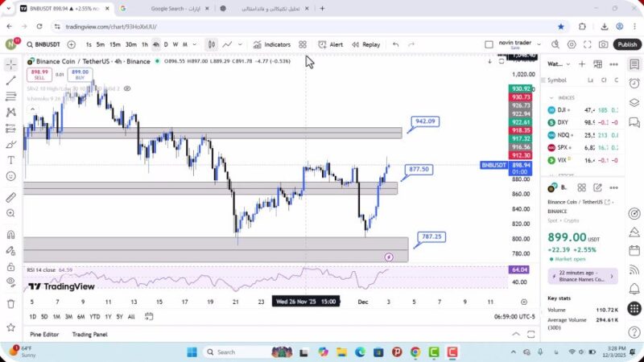Click the undo arrow in toolbar
Image resolution: width=644 pixels, height=362 pixels.
point(395,44)
